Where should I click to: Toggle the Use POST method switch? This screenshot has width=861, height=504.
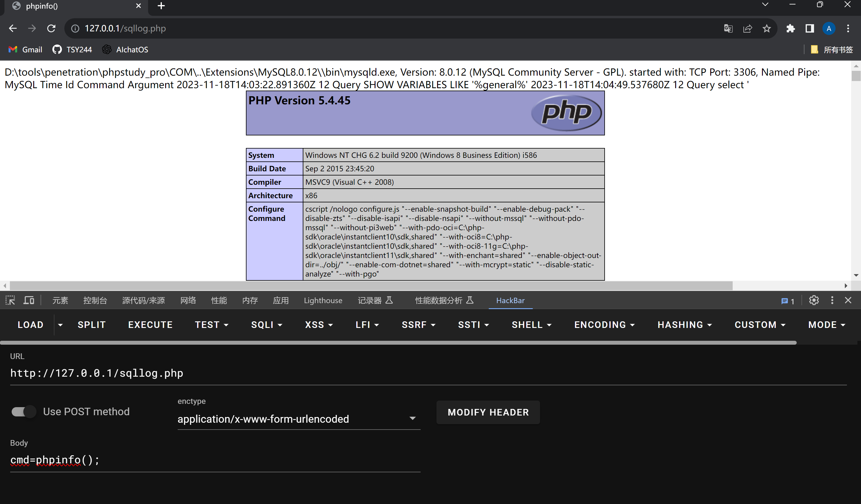[23, 412]
